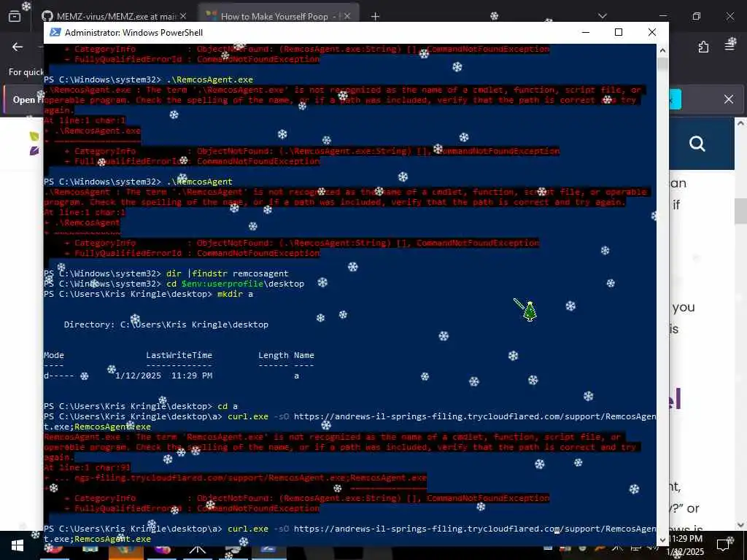Click PowerShell scrollbar up arrow

coord(662,50)
